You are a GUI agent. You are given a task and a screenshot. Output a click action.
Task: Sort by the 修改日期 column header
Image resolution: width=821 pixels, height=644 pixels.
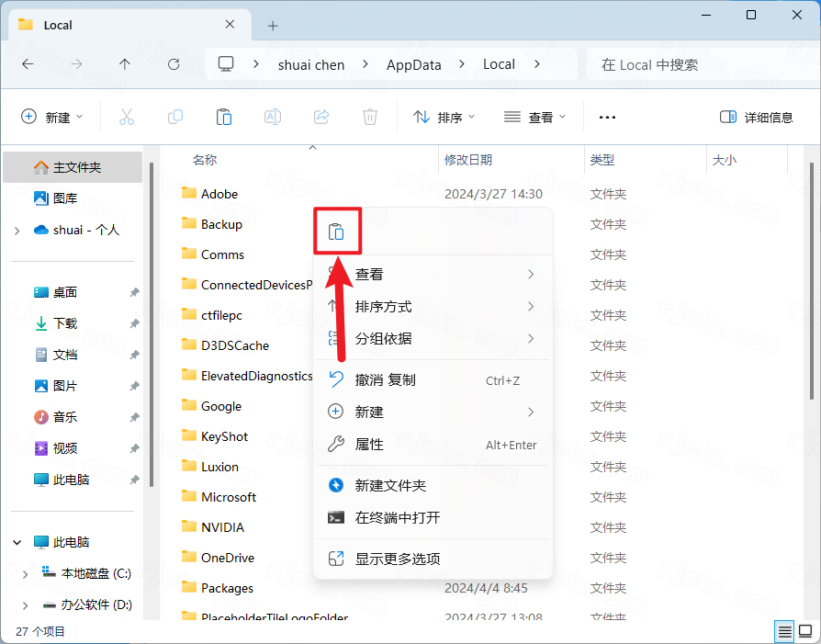tap(468, 160)
